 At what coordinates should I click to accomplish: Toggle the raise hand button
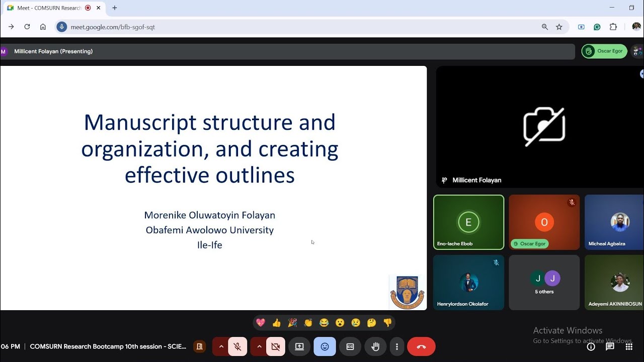pos(375,346)
